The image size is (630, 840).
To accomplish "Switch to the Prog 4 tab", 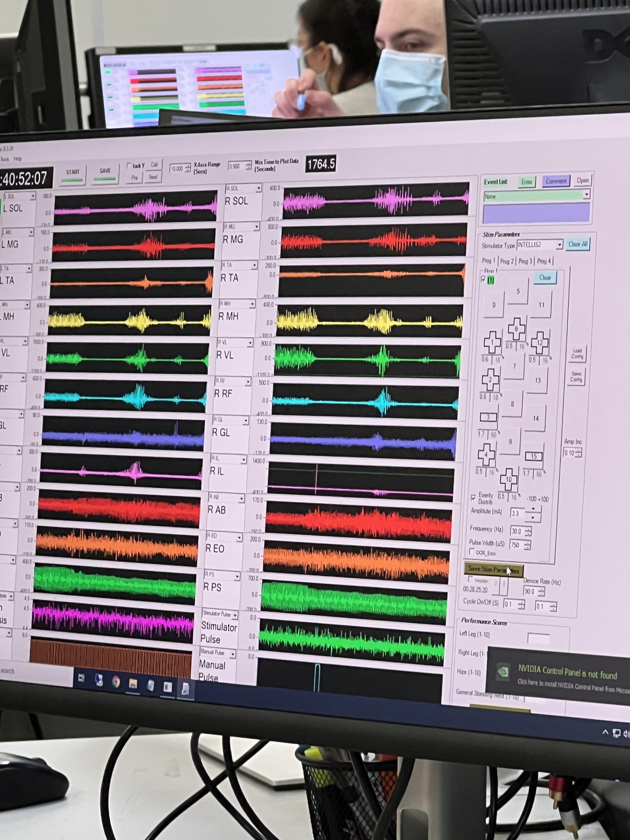I will 544,261.
